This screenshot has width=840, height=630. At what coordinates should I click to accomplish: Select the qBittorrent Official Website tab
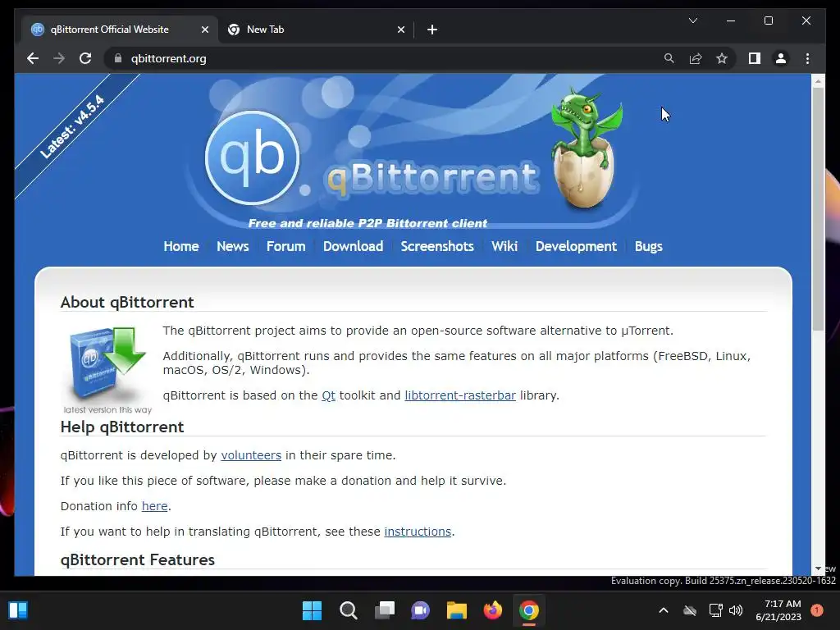120,30
